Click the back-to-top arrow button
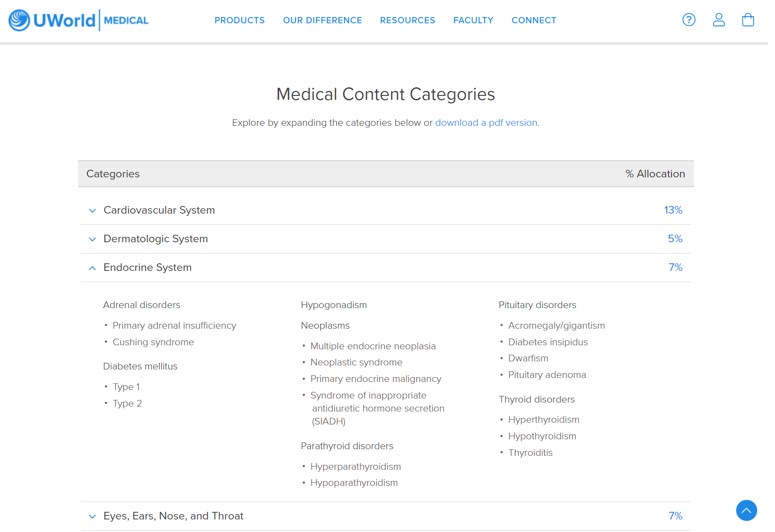The width and height of the screenshot is (775, 532). 746,510
